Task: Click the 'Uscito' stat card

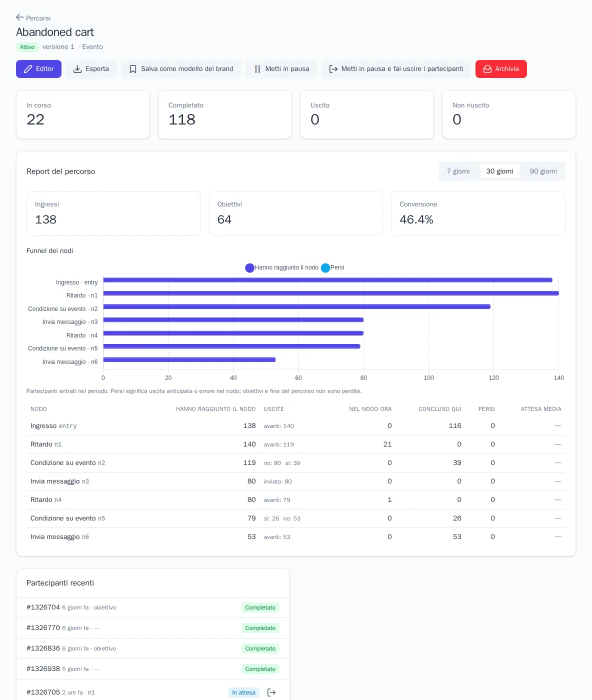Action: (x=367, y=114)
